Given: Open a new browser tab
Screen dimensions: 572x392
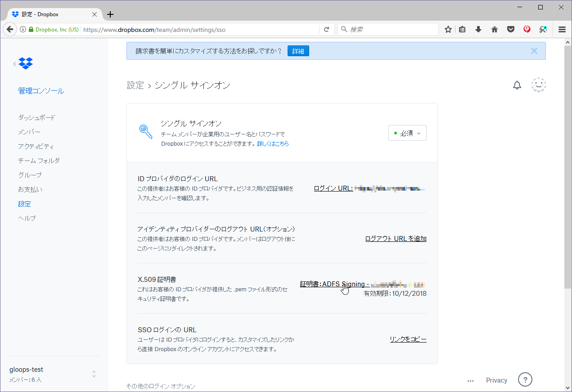Looking at the screenshot, I should [110, 14].
